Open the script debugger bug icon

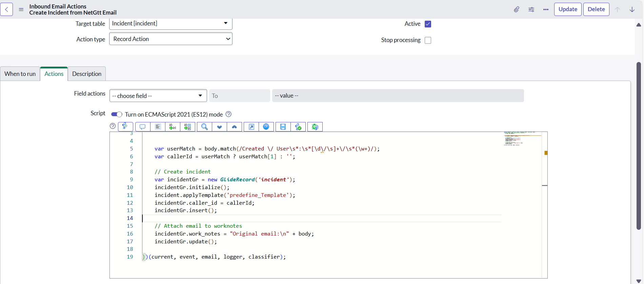(315, 127)
